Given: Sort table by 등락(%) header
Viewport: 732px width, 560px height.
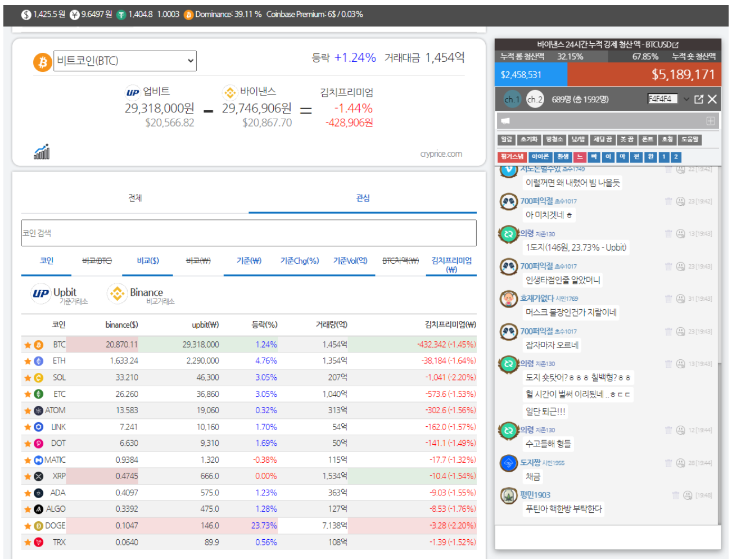Looking at the screenshot, I should [264, 325].
